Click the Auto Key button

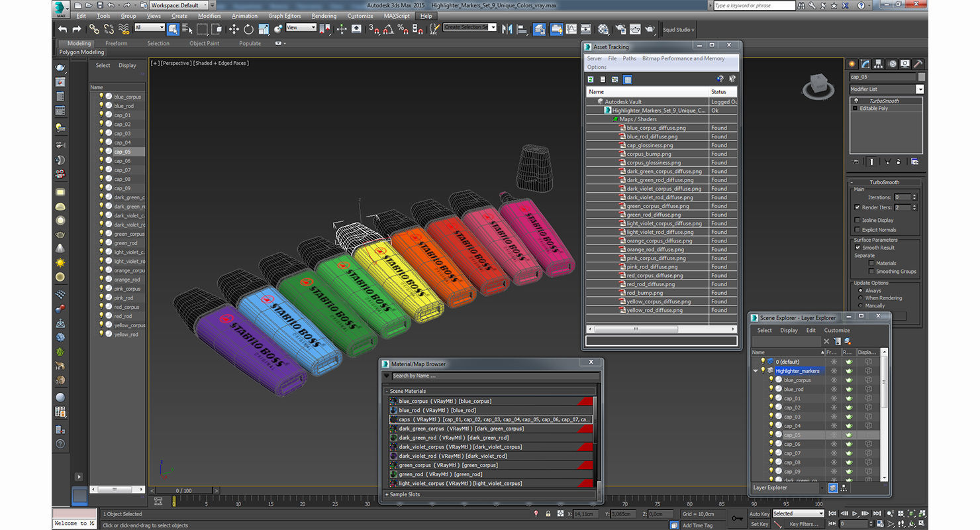(759, 514)
